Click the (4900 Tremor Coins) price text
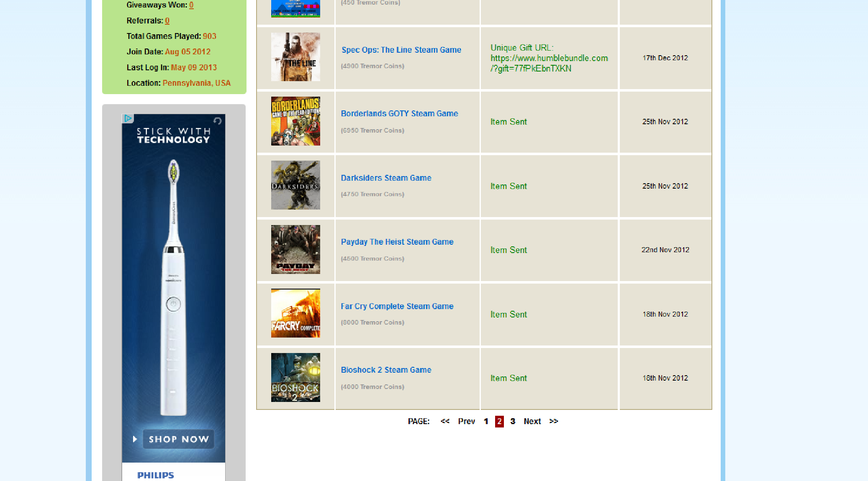Viewport: 868px width, 481px height. click(x=372, y=66)
